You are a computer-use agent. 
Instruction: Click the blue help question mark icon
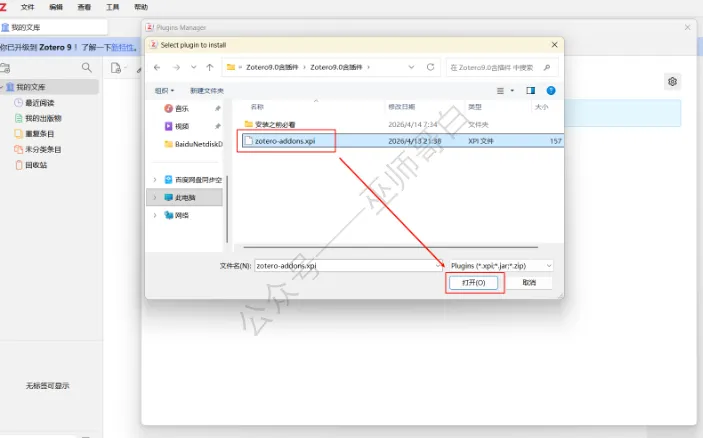click(x=551, y=91)
